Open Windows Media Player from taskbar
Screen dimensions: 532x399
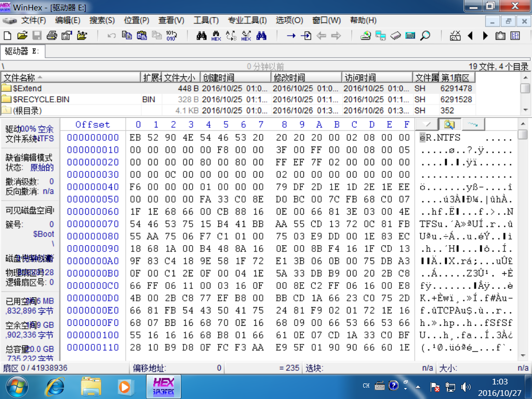click(x=125, y=387)
